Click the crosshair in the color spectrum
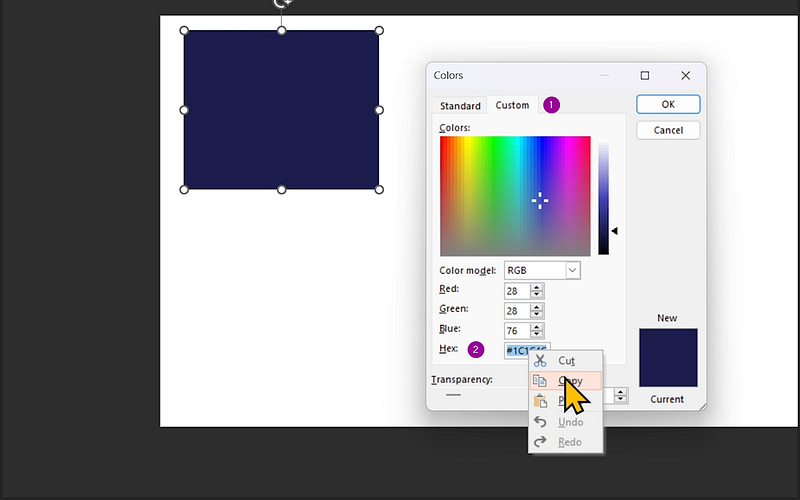The width and height of the screenshot is (800, 500). pyautogui.click(x=540, y=201)
